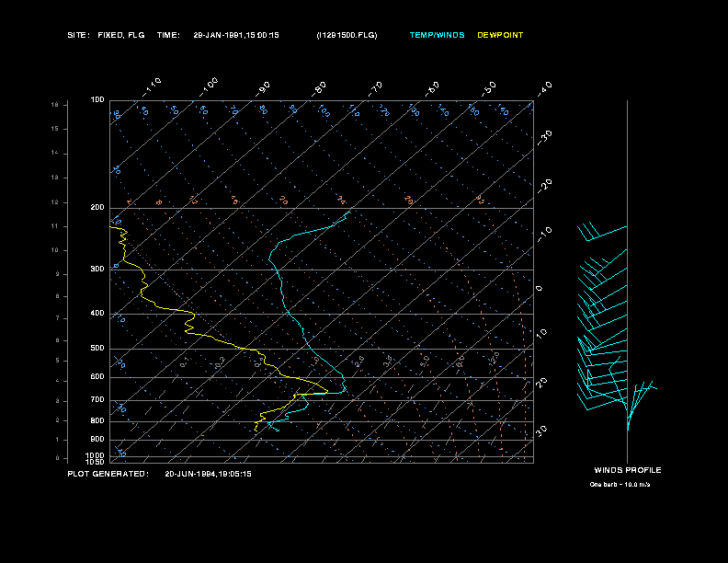
Task: Click the 900 pressure level label
Action: pyautogui.click(x=97, y=439)
